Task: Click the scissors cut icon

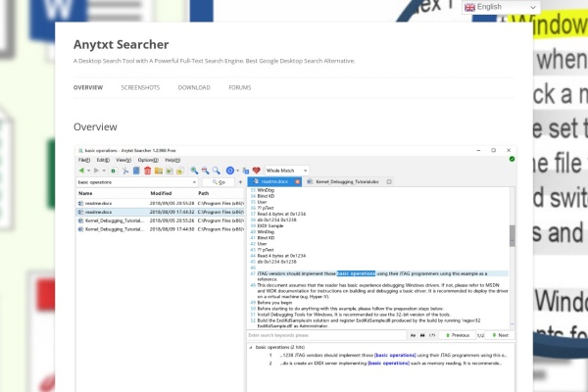Action: (125, 171)
